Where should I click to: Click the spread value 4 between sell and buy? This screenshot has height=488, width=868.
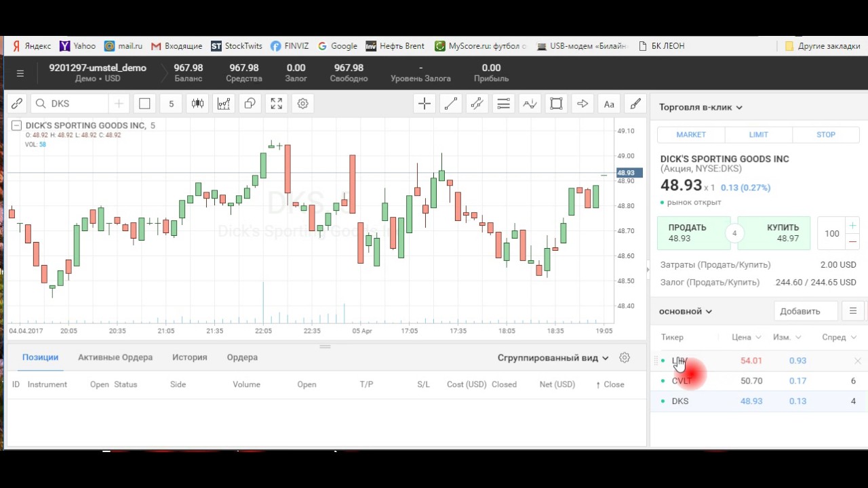734,233
